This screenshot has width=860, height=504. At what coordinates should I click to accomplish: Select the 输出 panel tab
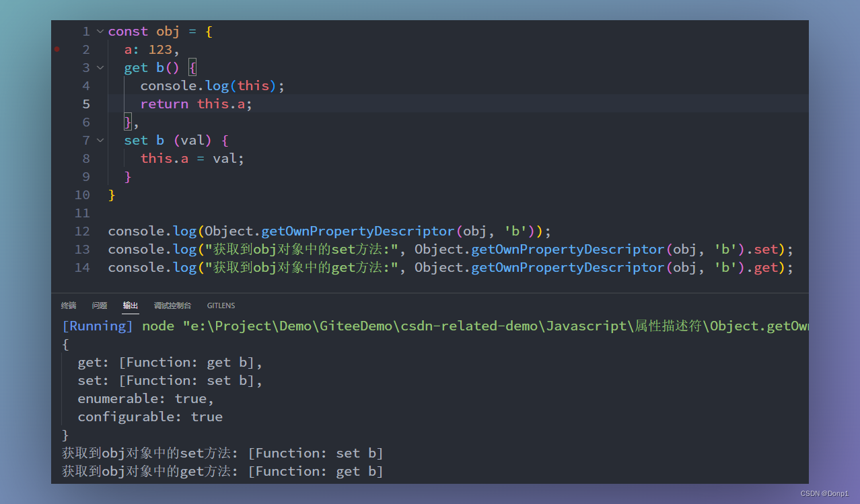[131, 305]
